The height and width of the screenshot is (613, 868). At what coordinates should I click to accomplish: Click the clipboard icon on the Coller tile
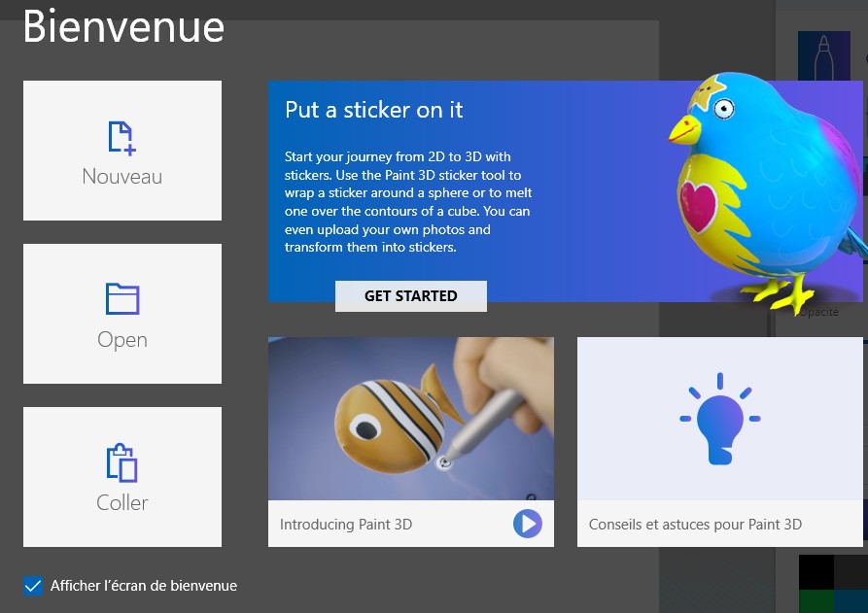[122, 462]
